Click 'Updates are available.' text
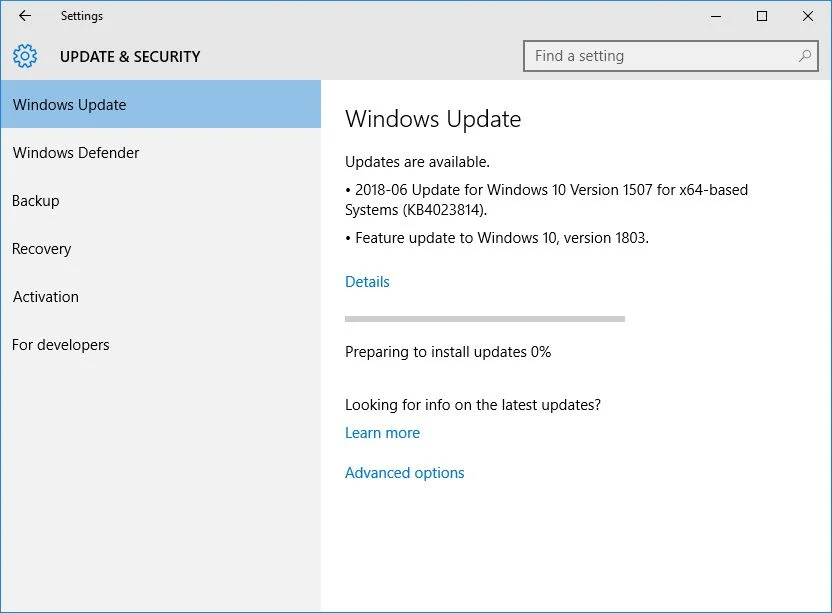Image resolution: width=832 pixels, height=613 pixels. pos(417,162)
